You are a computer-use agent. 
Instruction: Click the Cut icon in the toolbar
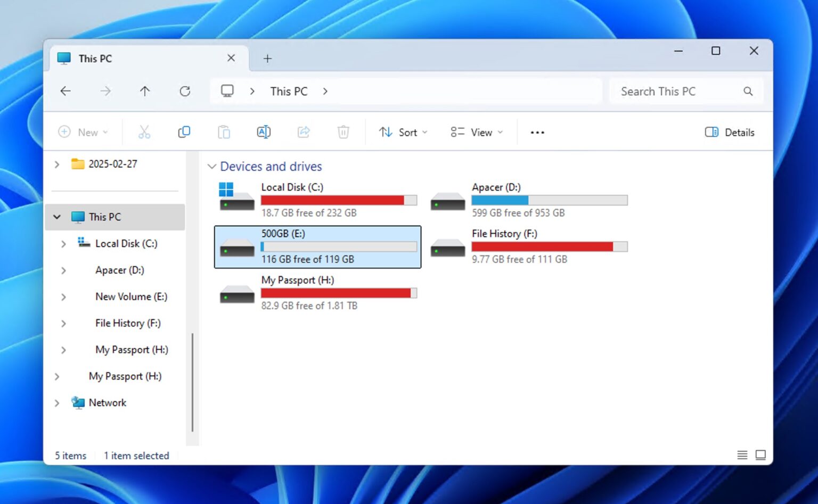point(144,132)
